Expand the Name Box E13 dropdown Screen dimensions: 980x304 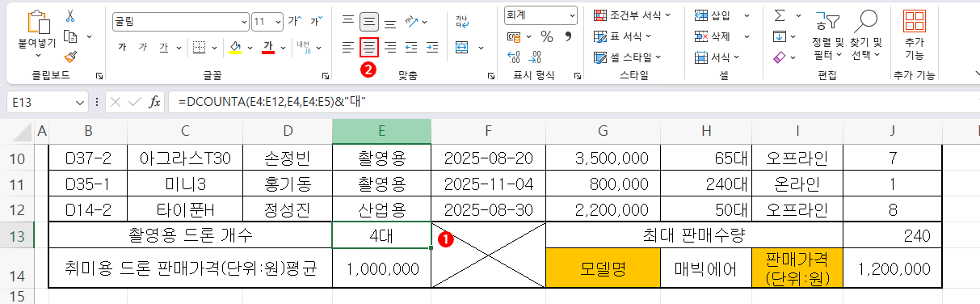[x=79, y=103]
